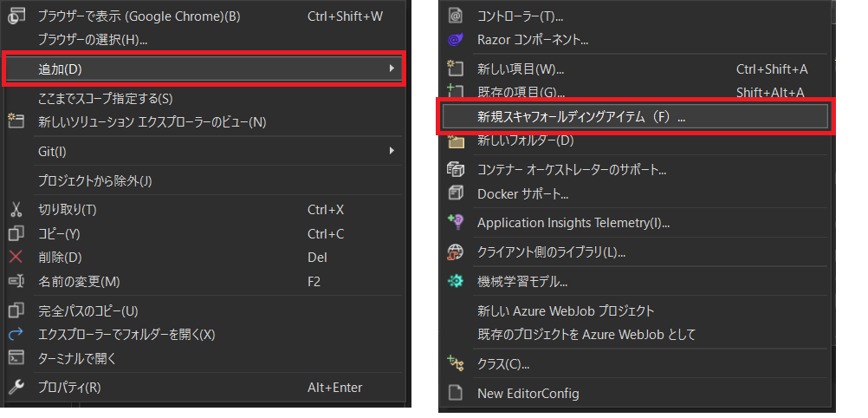The image size is (868, 418).
Task: Click the new item icon beside 新しい項目
Action: 455,69
